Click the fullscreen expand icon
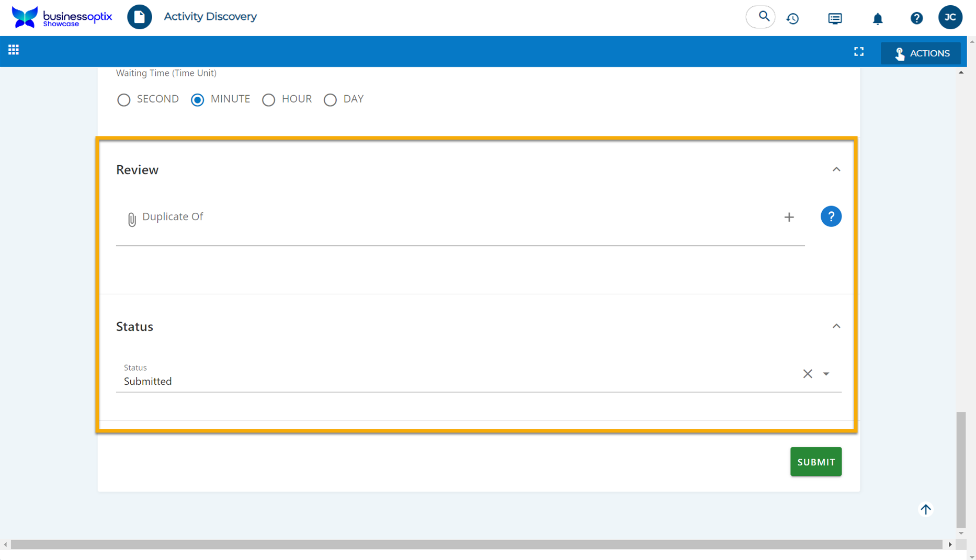The image size is (976, 560). pos(859,52)
